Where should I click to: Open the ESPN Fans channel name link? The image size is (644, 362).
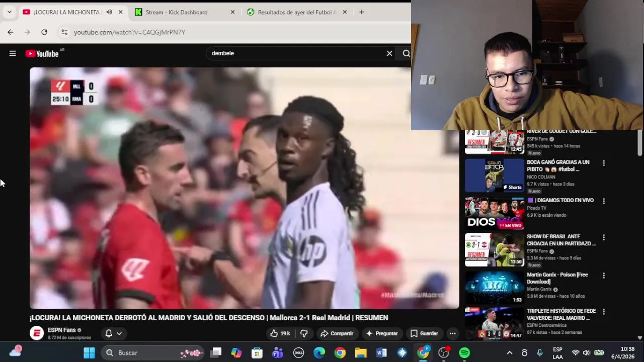pos(62,330)
